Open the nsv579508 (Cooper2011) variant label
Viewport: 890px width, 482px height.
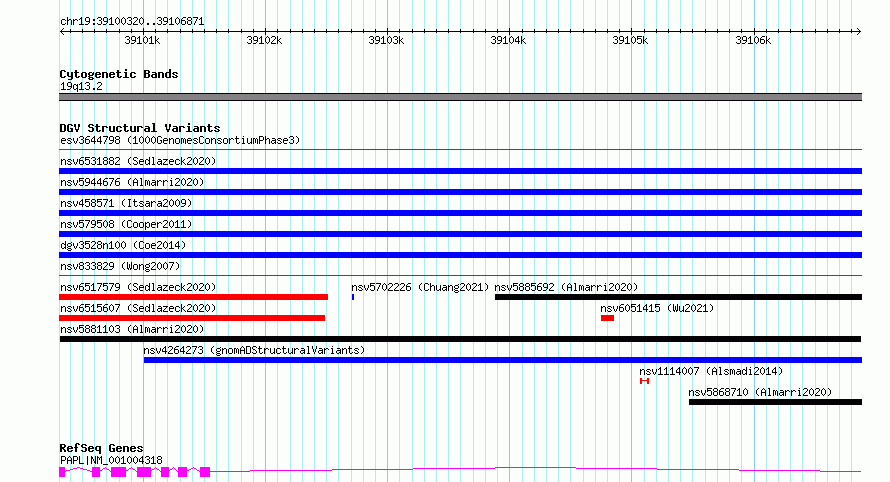click(x=126, y=224)
